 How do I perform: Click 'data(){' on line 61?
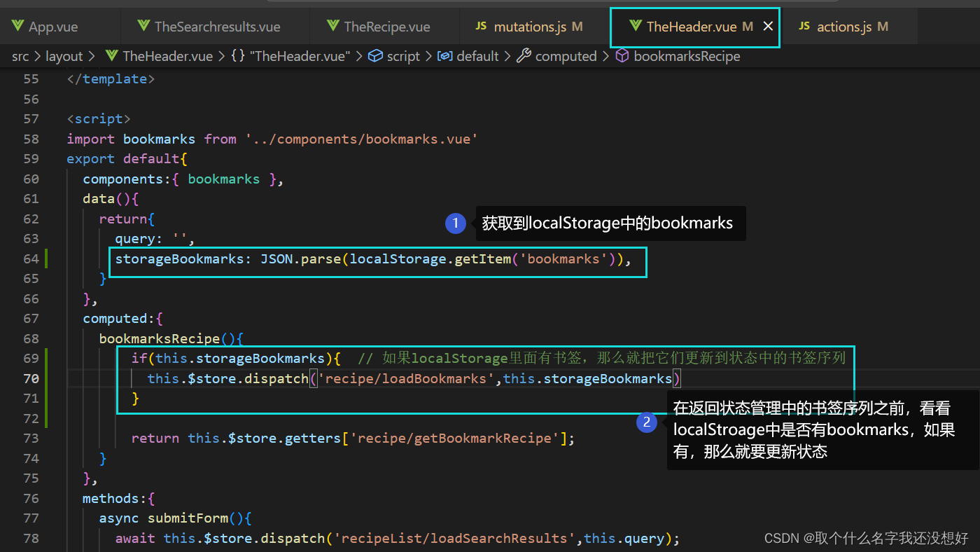(x=111, y=198)
